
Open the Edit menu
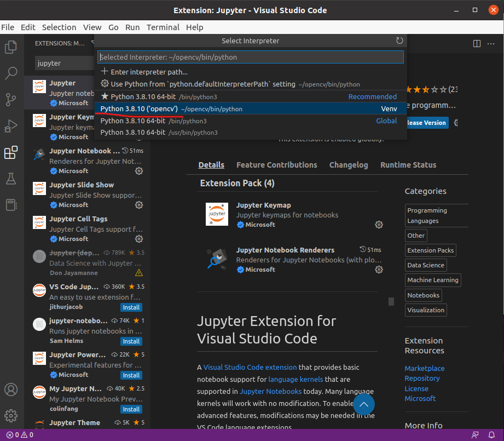tap(28, 27)
